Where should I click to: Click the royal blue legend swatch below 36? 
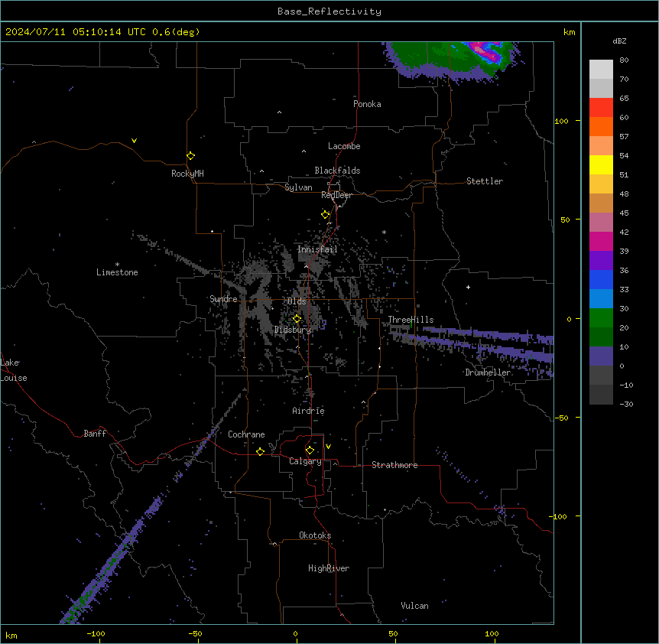tap(601, 279)
